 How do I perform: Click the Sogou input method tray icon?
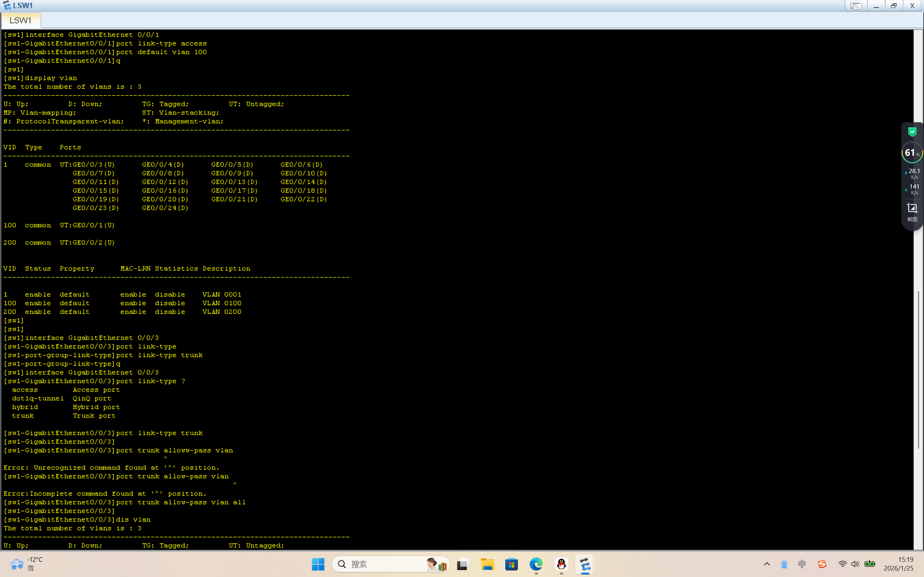click(x=822, y=564)
